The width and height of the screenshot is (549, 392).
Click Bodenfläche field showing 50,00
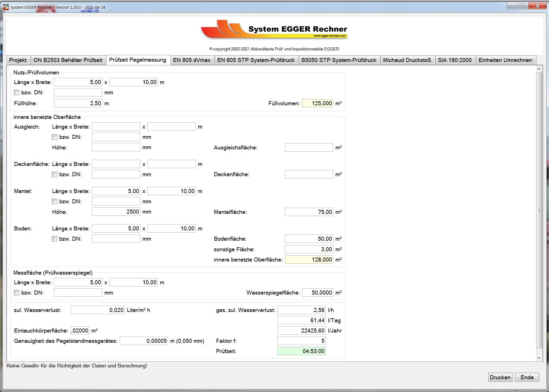tap(309, 239)
